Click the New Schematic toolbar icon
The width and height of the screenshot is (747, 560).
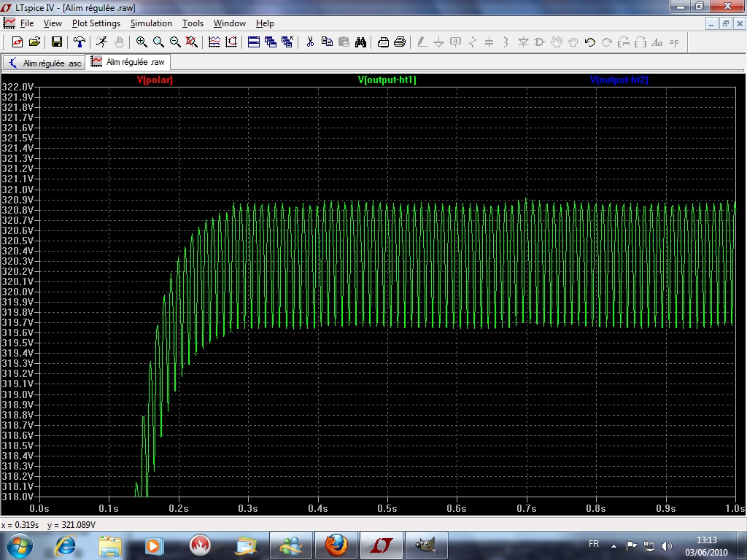[x=18, y=42]
